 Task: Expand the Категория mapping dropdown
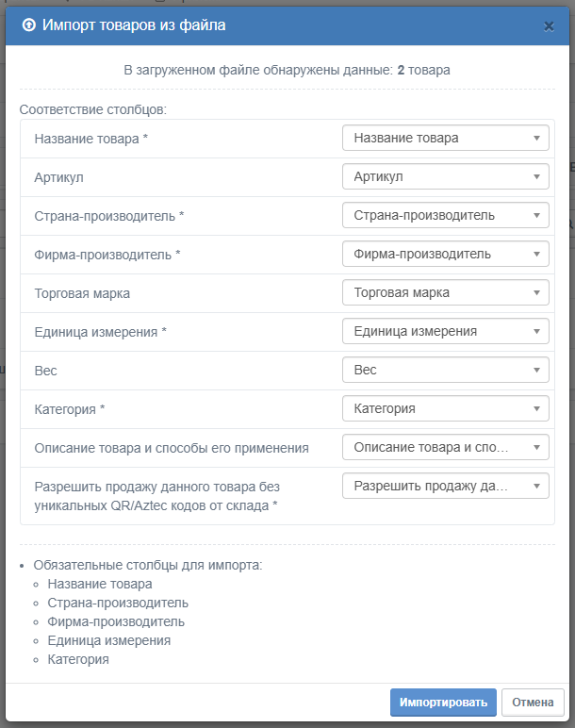click(x=446, y=408)
